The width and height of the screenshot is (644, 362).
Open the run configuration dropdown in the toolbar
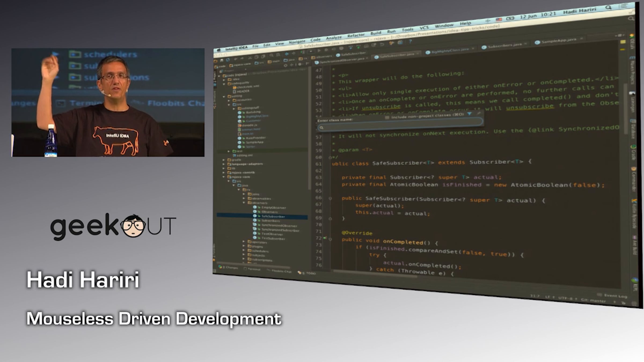click(310, 51)
